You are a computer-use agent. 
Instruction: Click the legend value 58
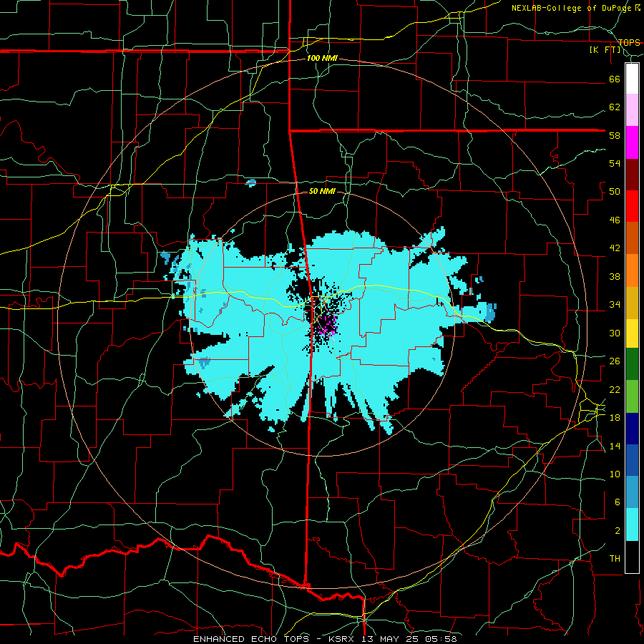point(615,135)
